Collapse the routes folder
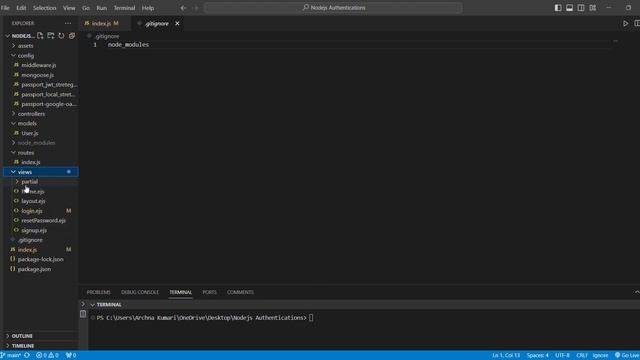The height and width of the screenshot is (360, 640). point(26,153)
